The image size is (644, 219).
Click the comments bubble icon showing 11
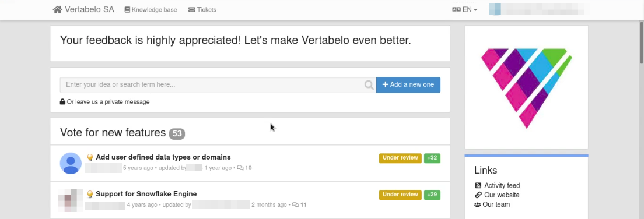[x=295, y=204]
